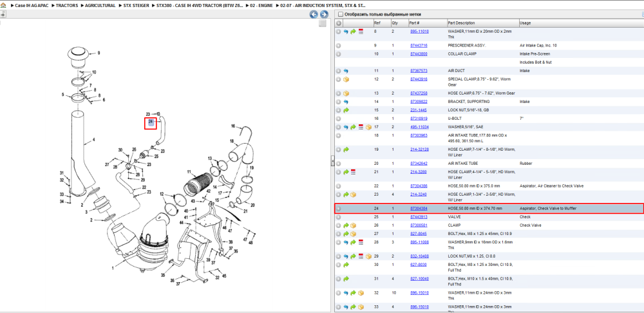Image resolution: width=644 pixels, height=313 pixels.
Task: Click the green forward arrow in Ref 23 row
Action: [x=346, y=194]
